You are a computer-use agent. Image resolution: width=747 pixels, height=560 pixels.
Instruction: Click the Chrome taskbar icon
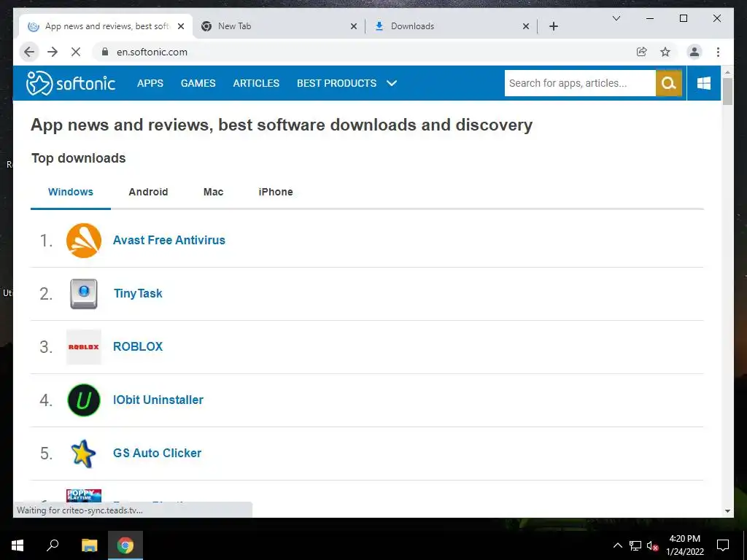click(x=125, y=545)
